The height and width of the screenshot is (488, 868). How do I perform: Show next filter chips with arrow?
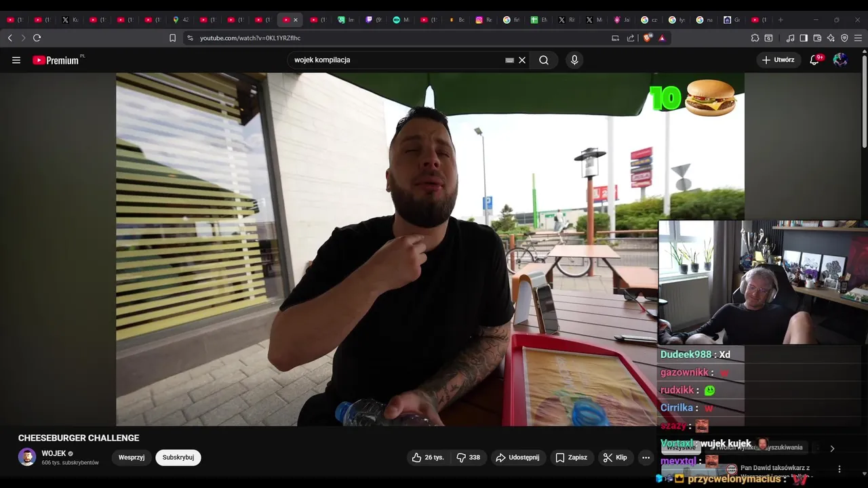point(832,448)
